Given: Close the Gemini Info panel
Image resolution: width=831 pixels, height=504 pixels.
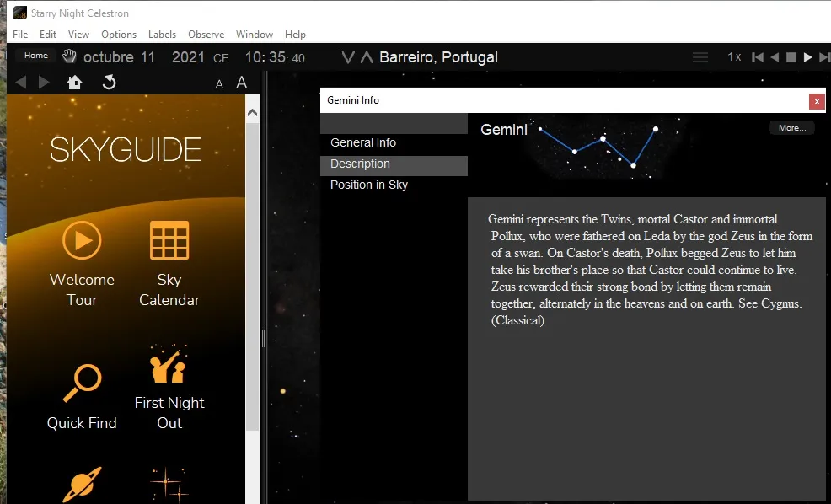Looking at the screenshot, I should (x=817, y=101).
